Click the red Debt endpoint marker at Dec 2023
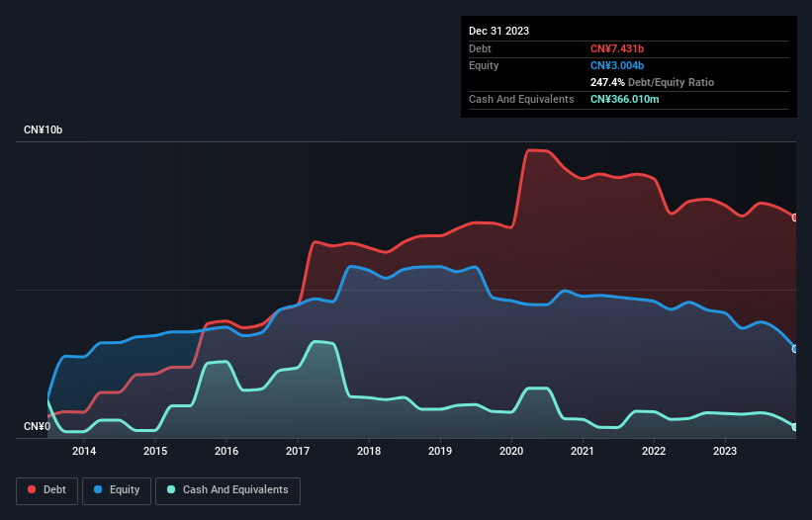Screen dimensions: 812x520 point(795,217)
